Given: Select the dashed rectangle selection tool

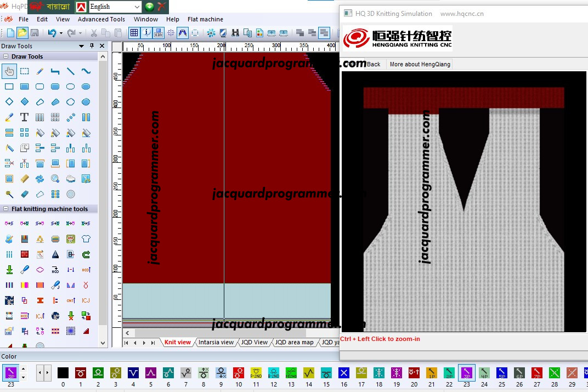Looking at the screenshot, I should 24,71.
